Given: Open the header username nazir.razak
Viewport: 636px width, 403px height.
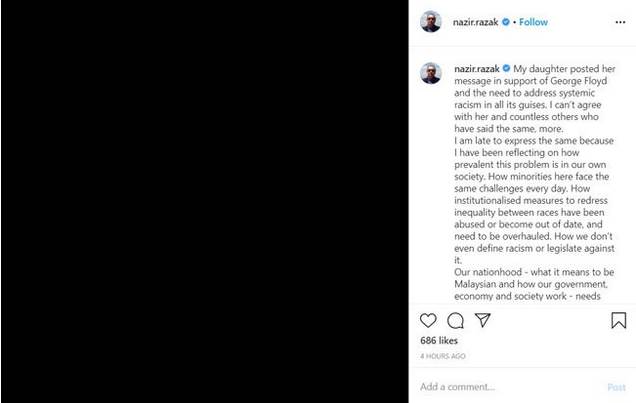Looking at the screenshot, I should click(x=475, y=22).
